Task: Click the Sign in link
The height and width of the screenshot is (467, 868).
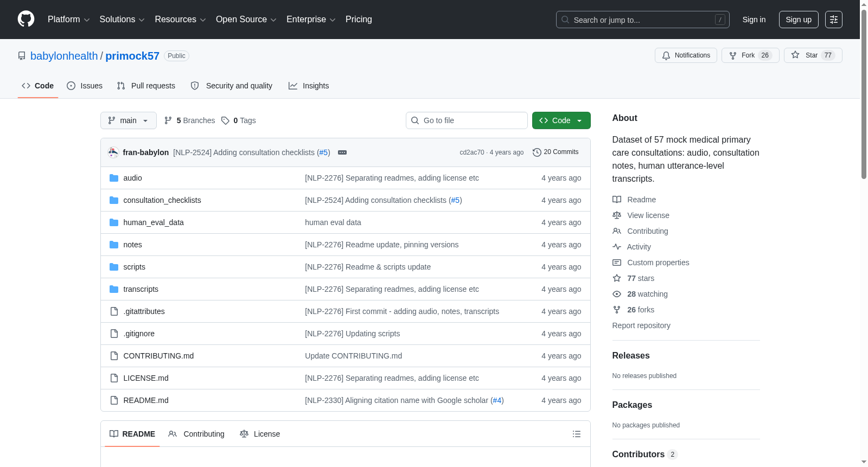Action: (754, 20)
